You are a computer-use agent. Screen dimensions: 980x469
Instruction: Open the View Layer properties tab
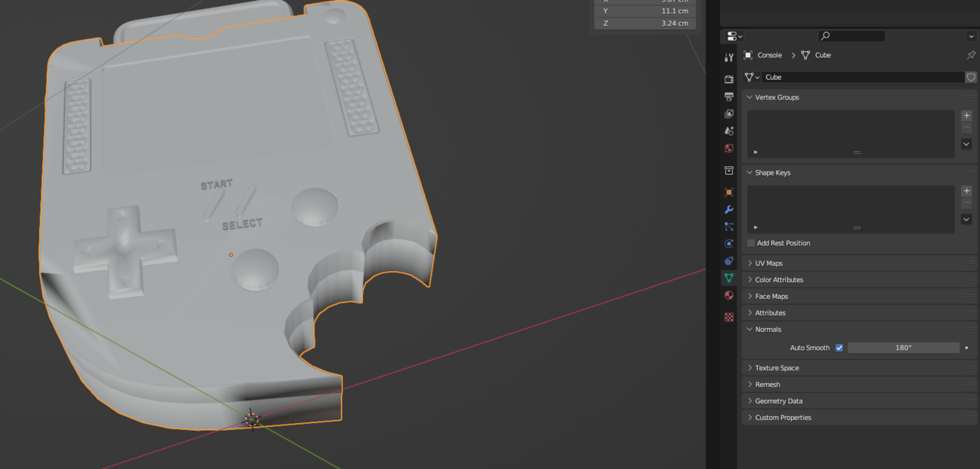click(x=729, y=113)
